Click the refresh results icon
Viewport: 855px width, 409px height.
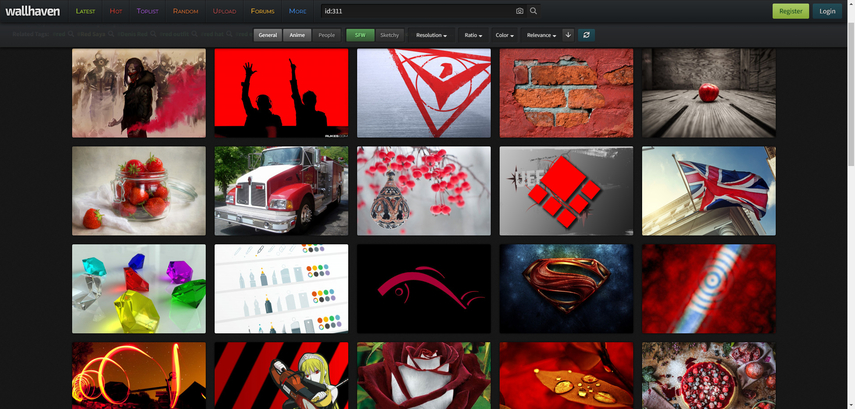click(x=586, y=35)
